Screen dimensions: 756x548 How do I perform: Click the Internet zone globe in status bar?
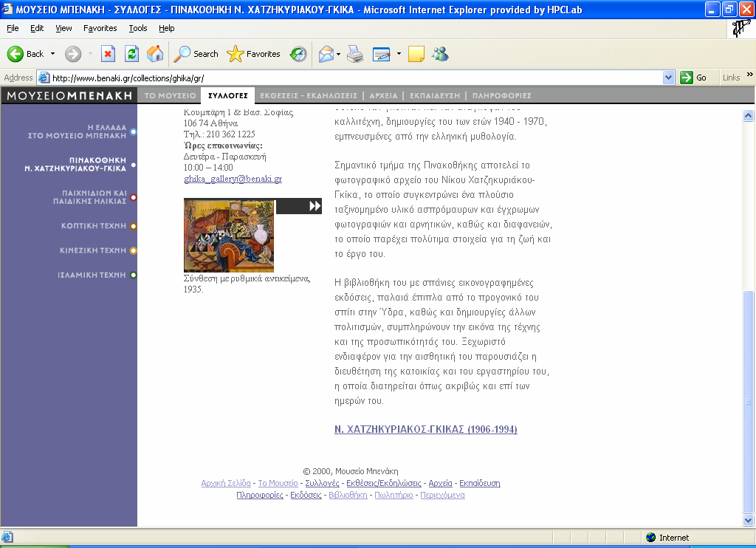point(651,538)
